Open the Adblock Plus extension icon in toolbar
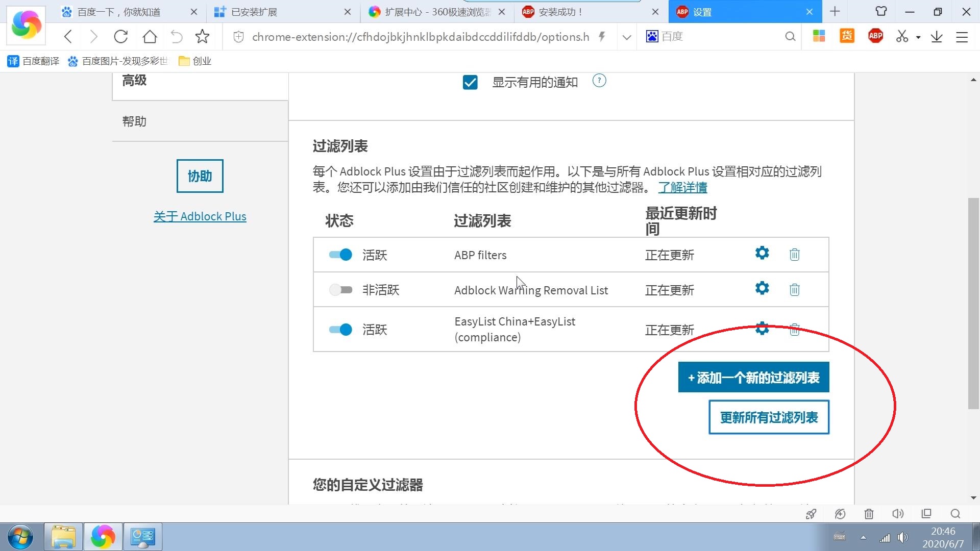The width and height of the screenshot is (980, 551). coord(875,36)
